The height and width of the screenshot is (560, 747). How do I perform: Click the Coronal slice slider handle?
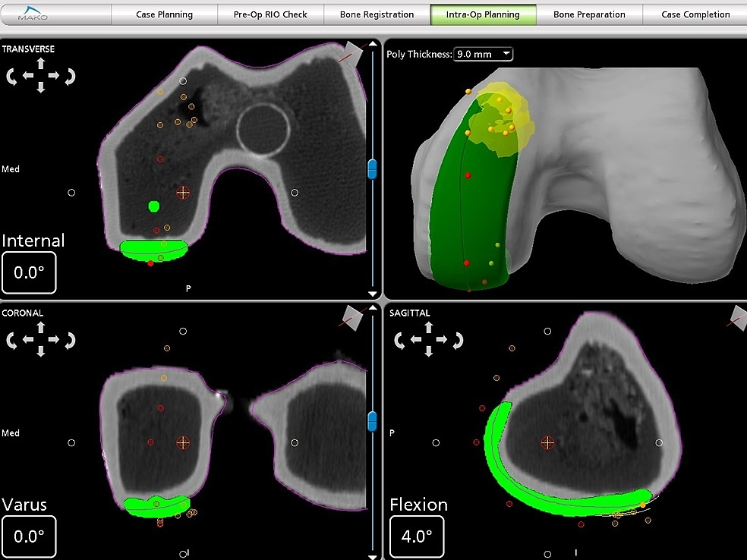[x=372, y=421]
